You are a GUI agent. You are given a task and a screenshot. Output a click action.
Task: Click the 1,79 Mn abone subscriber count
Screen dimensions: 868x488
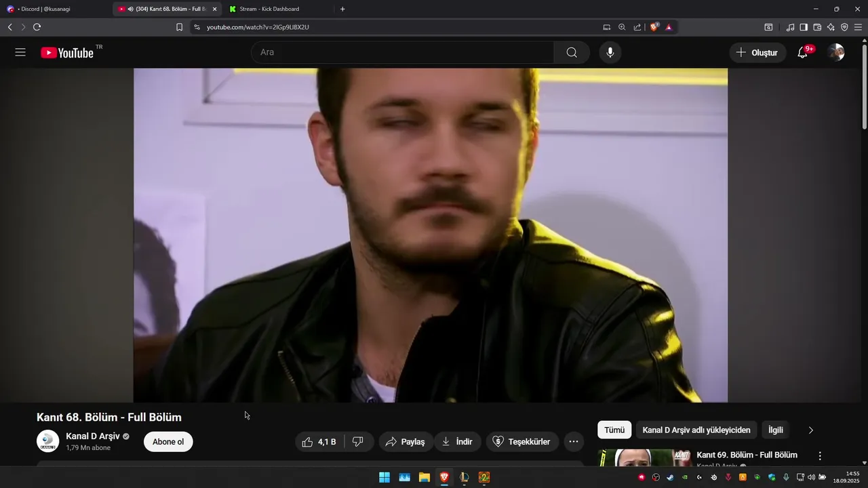coord(88,448)
